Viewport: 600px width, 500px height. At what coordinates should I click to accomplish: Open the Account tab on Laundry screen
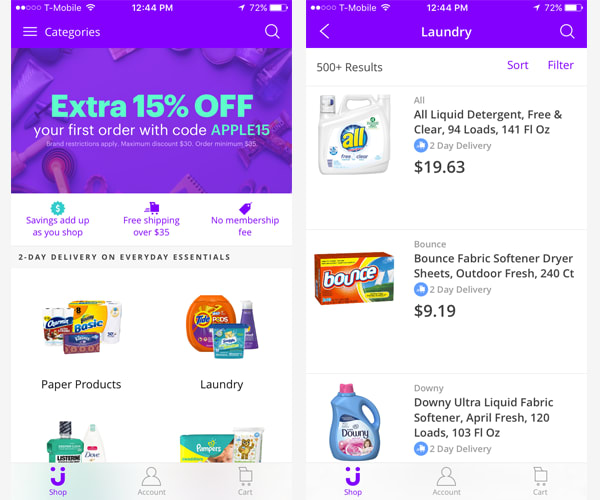(x=446, y=481)
